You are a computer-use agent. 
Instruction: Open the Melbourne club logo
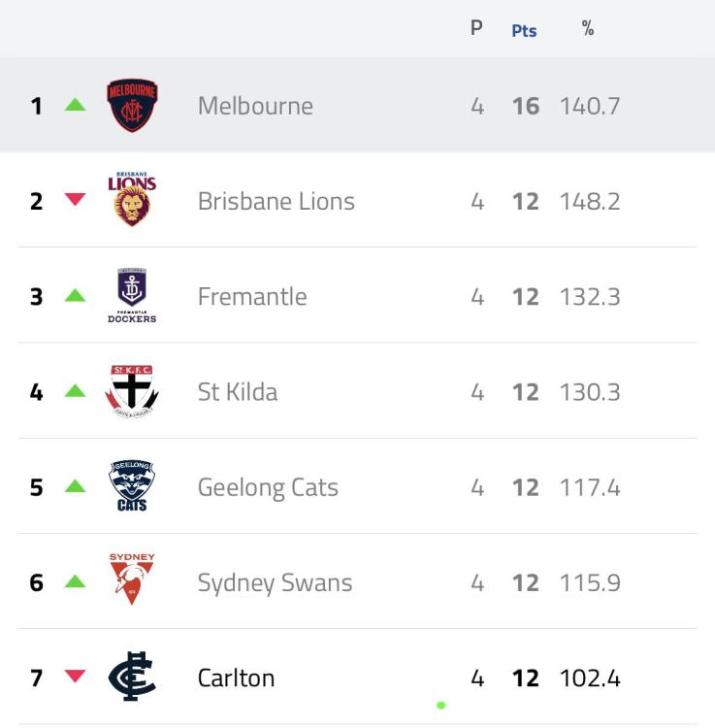(132, 106)
